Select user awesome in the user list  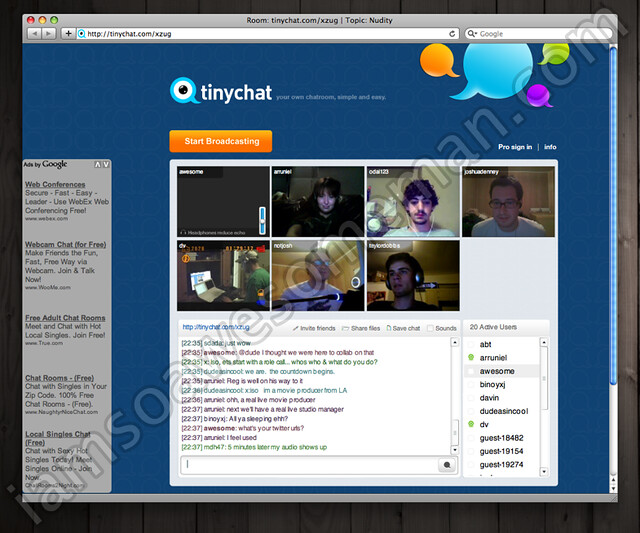pyautogui.click(x=497, y=371)
